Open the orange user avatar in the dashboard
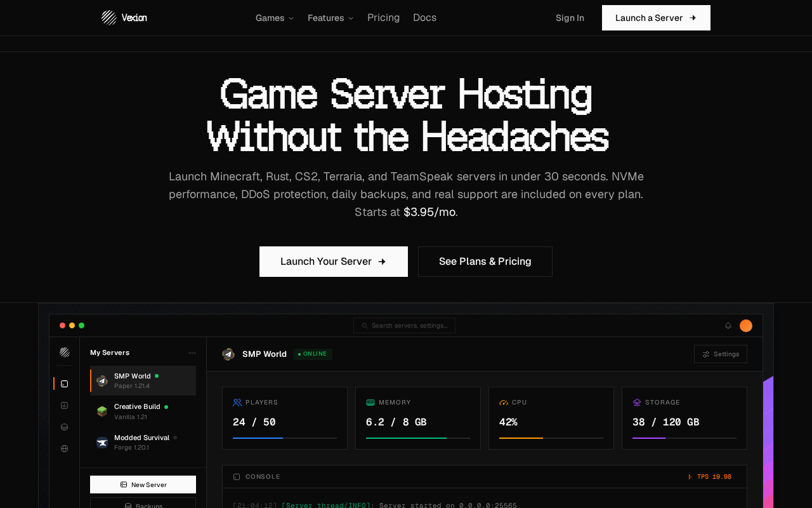 [x=746, y=326]
